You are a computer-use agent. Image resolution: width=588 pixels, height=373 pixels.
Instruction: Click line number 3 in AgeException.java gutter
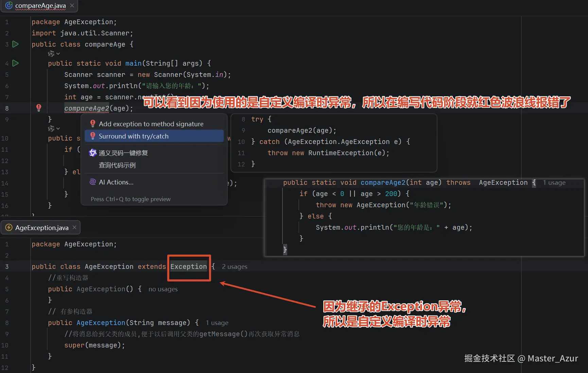point(7,266)
